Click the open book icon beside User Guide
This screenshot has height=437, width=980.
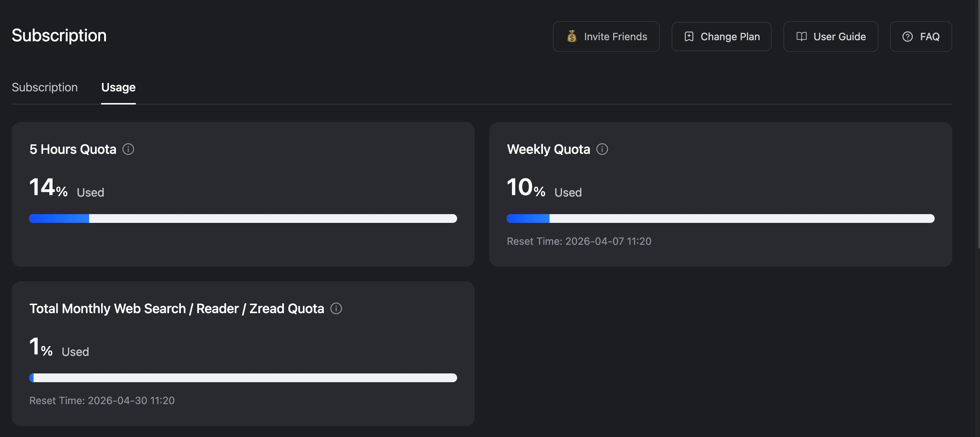801,37
